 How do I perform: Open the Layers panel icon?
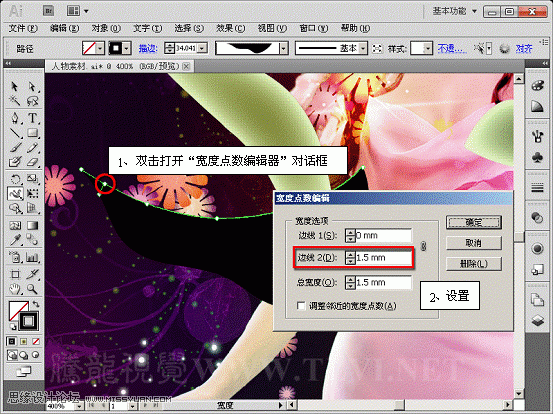pyautogui.click(x=537, y=321)
